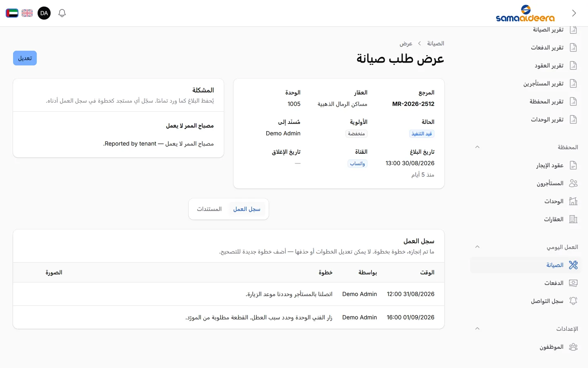Click the الصيانة tools icon

[x=573, y=265]
